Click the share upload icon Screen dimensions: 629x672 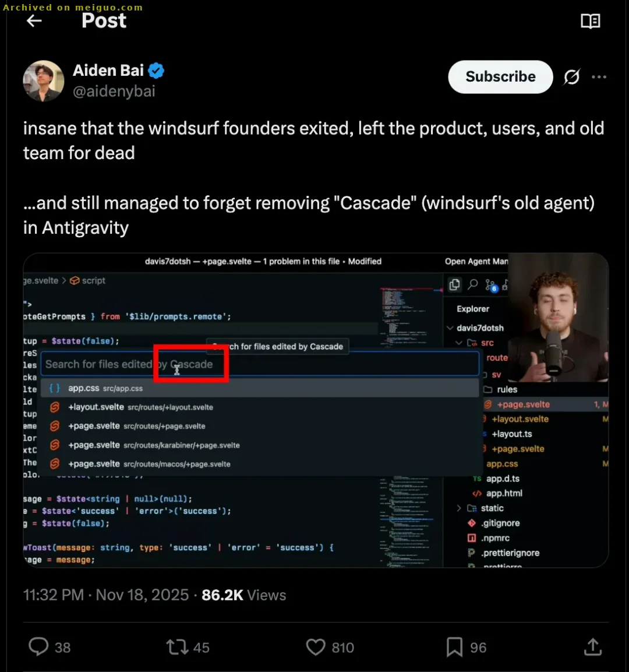[x=592, y=647]
